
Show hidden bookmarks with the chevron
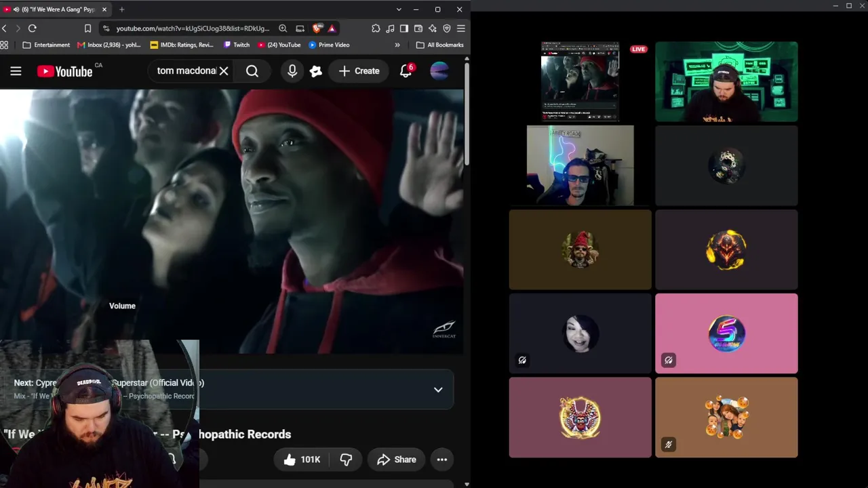pos(397,45)
